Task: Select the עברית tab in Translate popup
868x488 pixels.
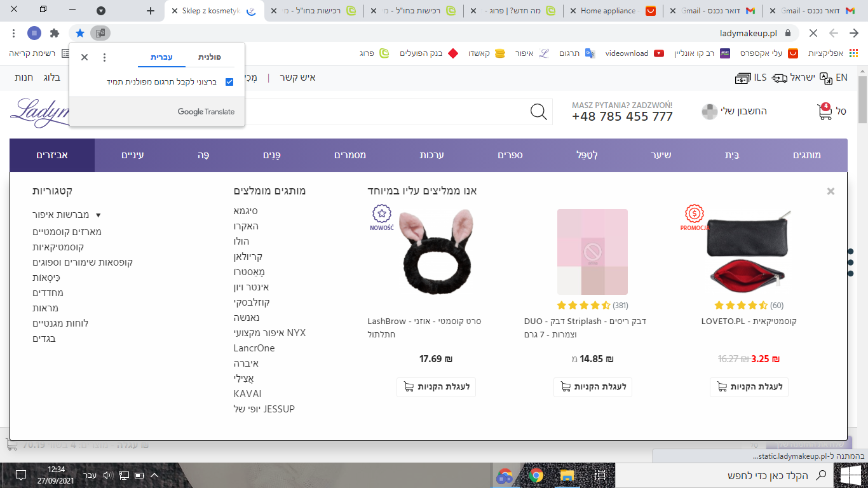Action: click(x=162, y=57)
